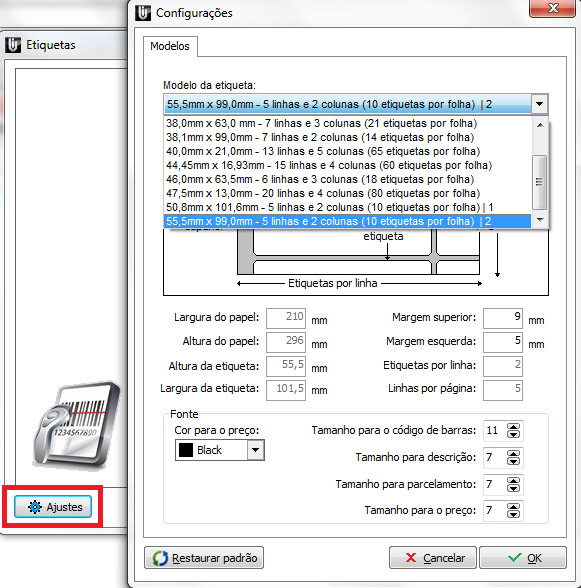This screenshot has height=588, width=581.
Task: Select 38,0mm x 63,0 mm label model
Action: tap(321, 123)
